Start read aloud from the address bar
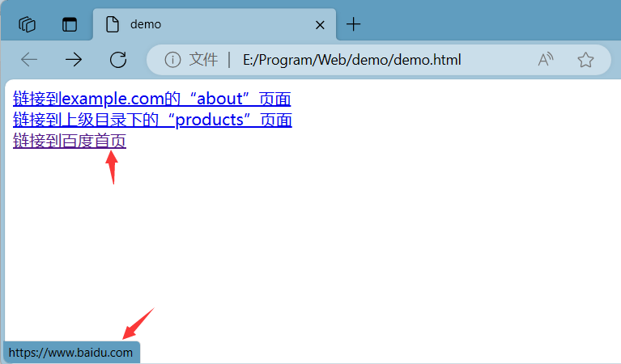The height and width of the screenshot is (364, 621). 546,60
